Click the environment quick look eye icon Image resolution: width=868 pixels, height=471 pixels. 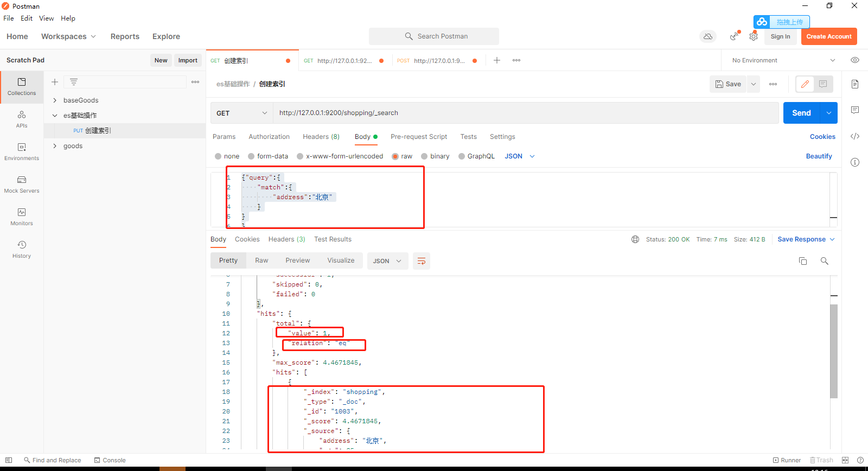click(855, 60)
